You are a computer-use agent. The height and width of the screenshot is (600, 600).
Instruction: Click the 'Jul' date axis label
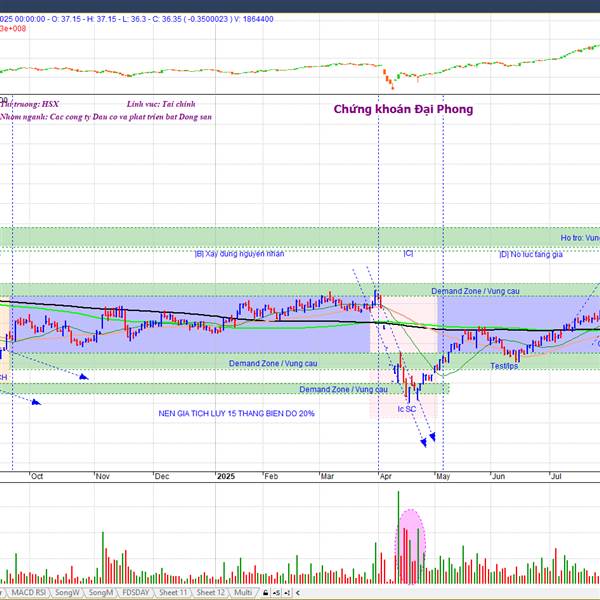pyautogui.click(x=556, y=476)
